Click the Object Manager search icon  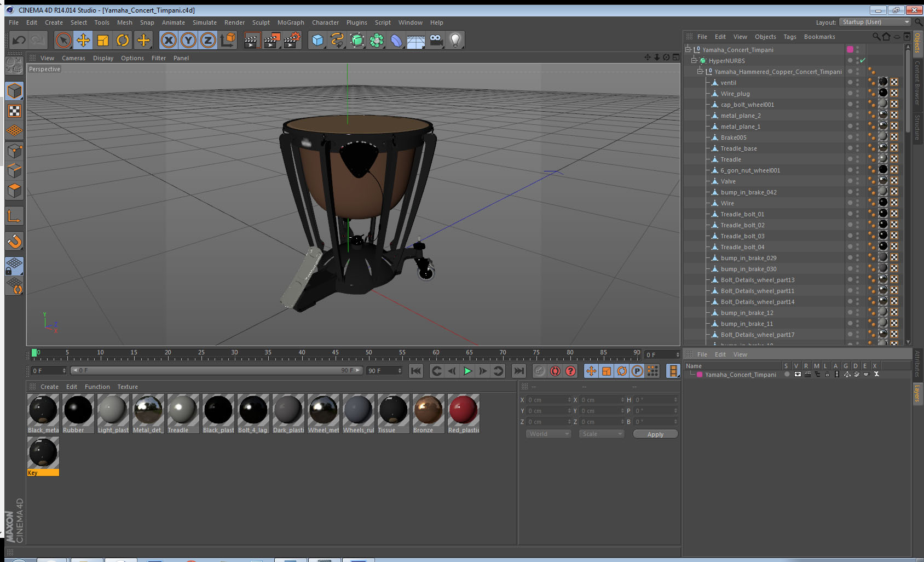click(876, 37)
